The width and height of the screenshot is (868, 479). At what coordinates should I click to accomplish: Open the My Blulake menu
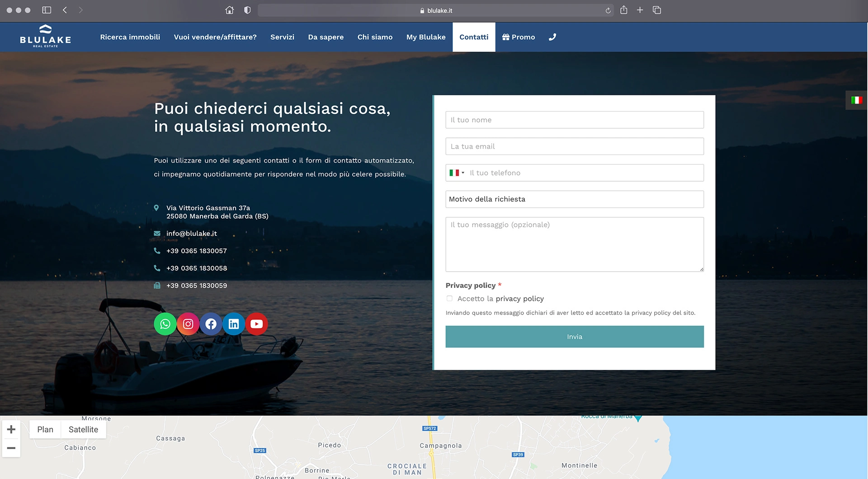point(426,37)
